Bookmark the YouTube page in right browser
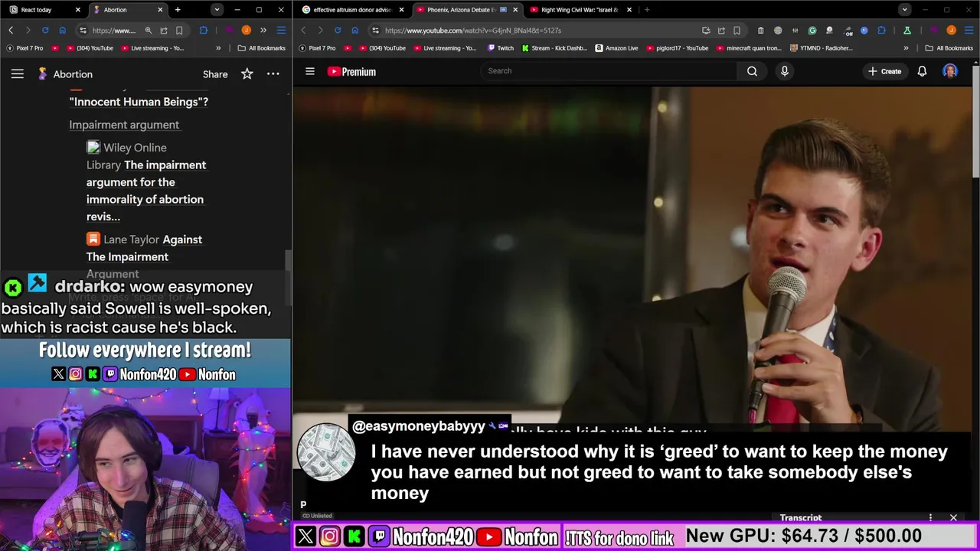Viewport: 980px width, 551px height. point(737,31)
